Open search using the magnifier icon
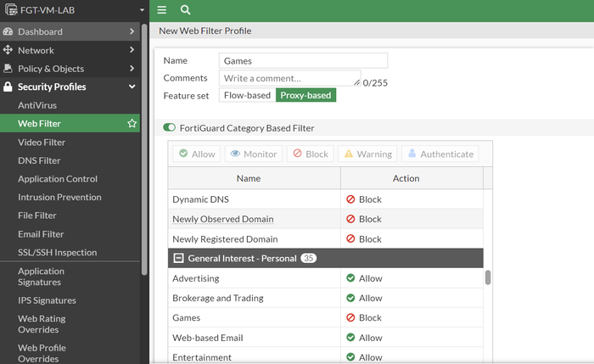The width and height of the screenshot is (594, 364). [185, 10]
